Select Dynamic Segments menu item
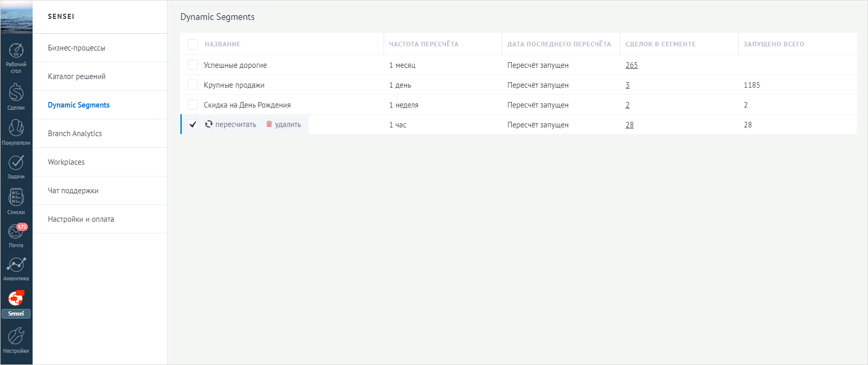This screenshot has width=868, height=365. [100, 105]
